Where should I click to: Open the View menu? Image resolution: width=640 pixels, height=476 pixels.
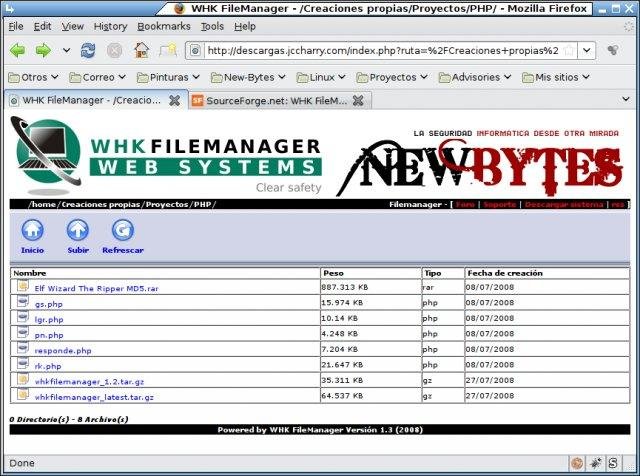pyautogui.click(x=72, y=27)
